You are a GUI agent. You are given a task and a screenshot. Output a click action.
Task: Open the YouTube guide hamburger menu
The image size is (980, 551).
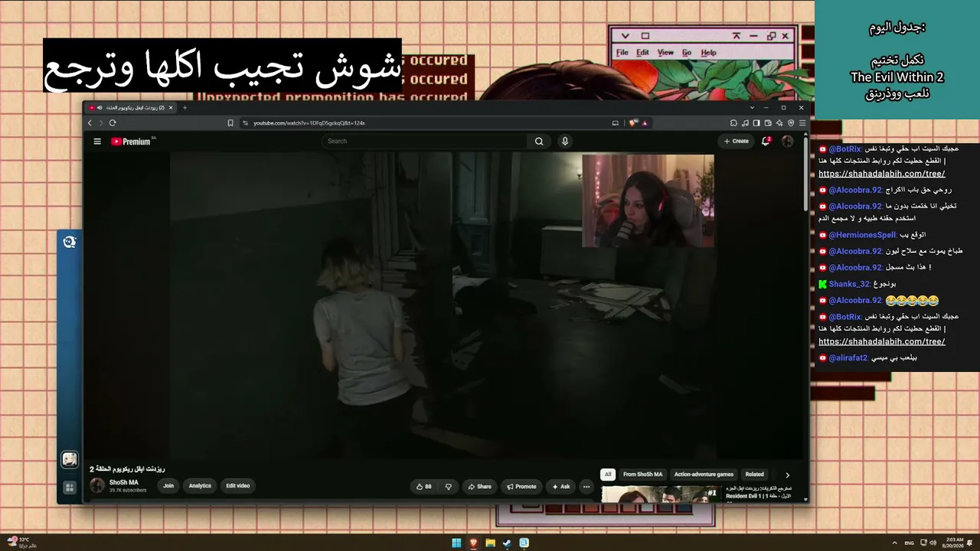97,142
